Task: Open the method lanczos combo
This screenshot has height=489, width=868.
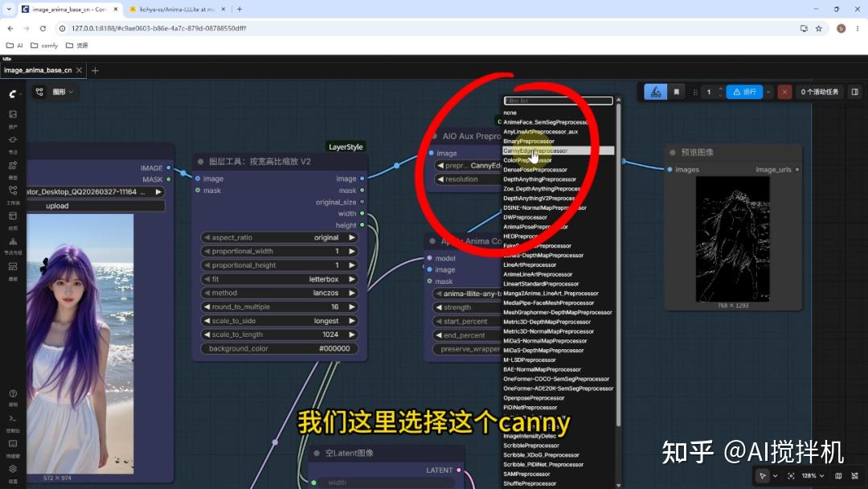Action: click(x=279, y=293)
